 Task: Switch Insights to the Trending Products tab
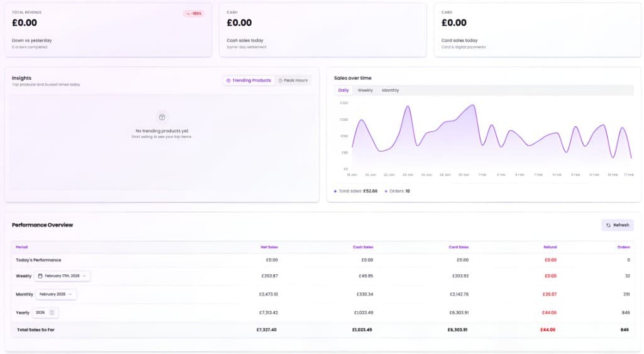249,80
